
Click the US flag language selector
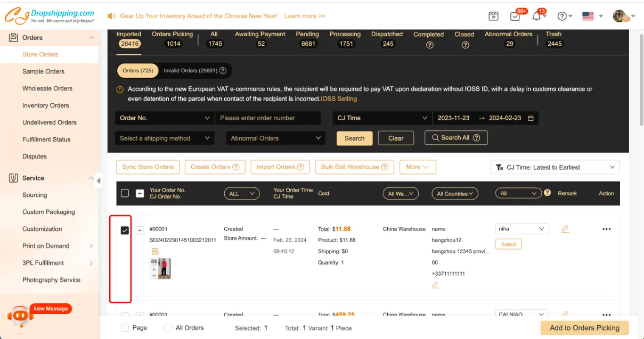click(x=588, y=16)
